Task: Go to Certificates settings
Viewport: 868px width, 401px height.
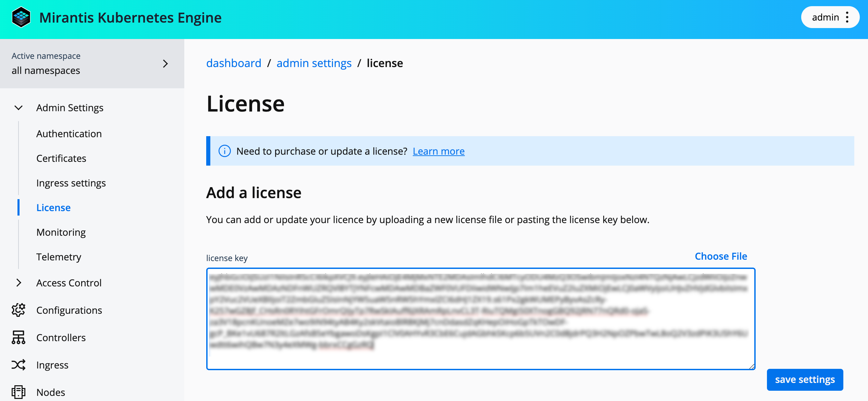Action: 61,158
